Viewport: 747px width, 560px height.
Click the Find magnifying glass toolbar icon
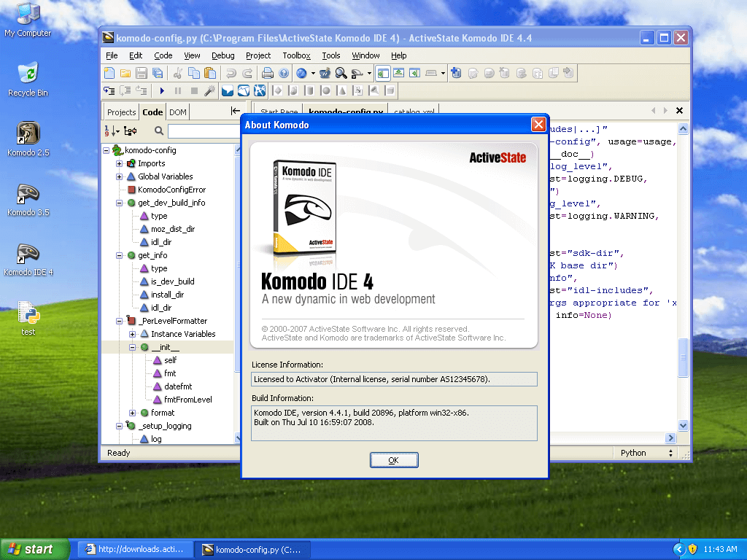click(x=341, y=73)
